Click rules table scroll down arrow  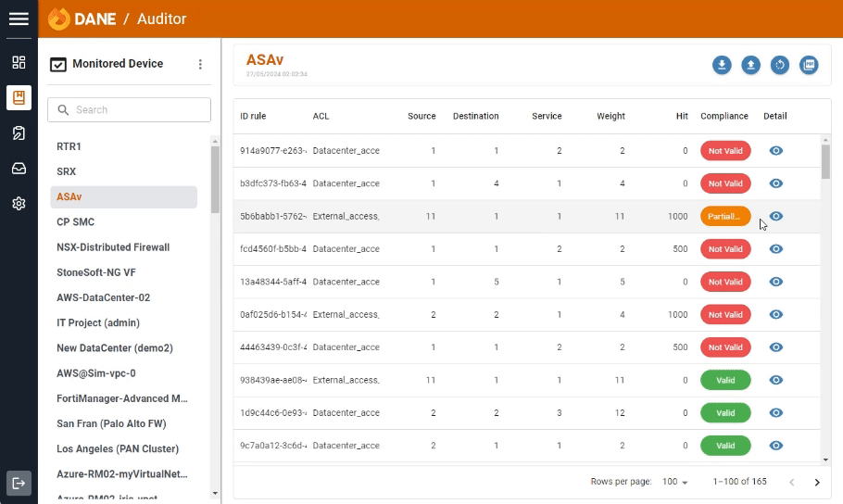[x=825, y=460]
